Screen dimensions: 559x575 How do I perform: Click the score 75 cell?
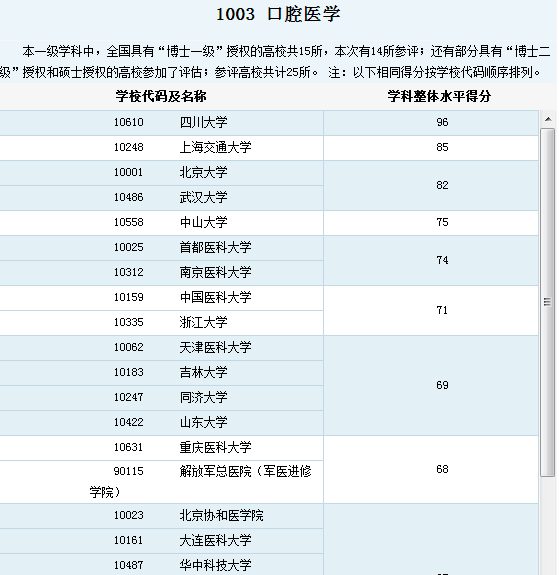(x=431, y=223)
